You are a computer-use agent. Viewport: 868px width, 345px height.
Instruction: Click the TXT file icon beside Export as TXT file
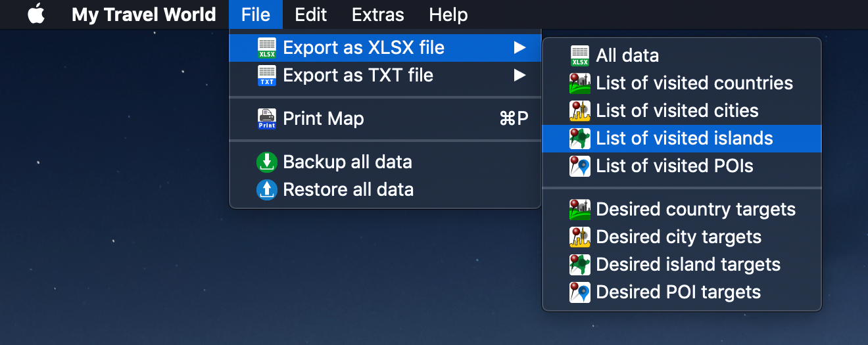click(x=267, y=76)
